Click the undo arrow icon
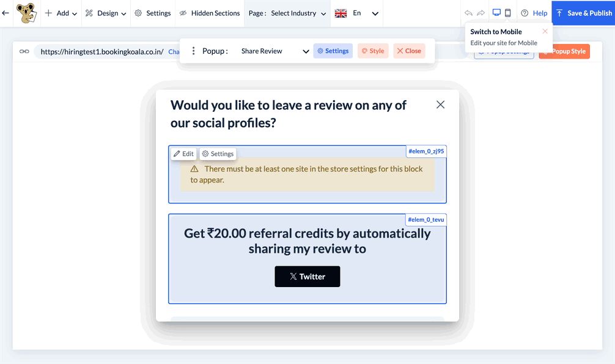 tap(469, 13)
